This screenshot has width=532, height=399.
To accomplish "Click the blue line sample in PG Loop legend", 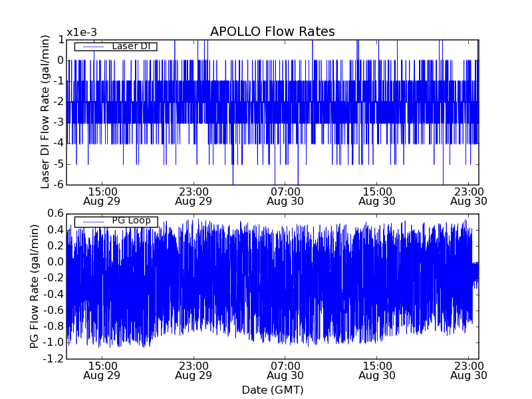I will (x=94, y=222).
